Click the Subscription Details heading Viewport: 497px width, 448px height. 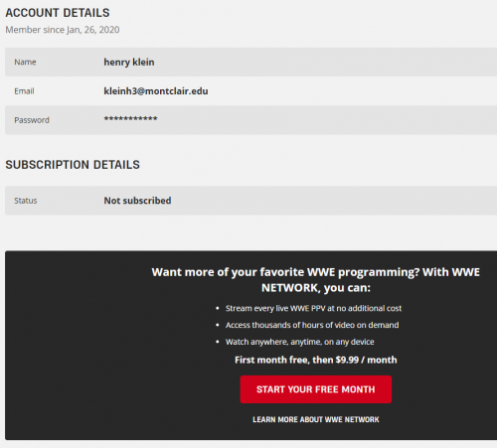(73, 165)
